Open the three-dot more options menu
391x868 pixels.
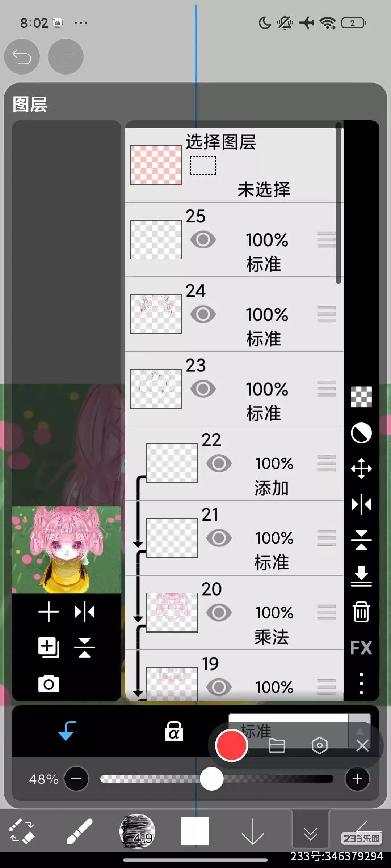pos(361,683)
